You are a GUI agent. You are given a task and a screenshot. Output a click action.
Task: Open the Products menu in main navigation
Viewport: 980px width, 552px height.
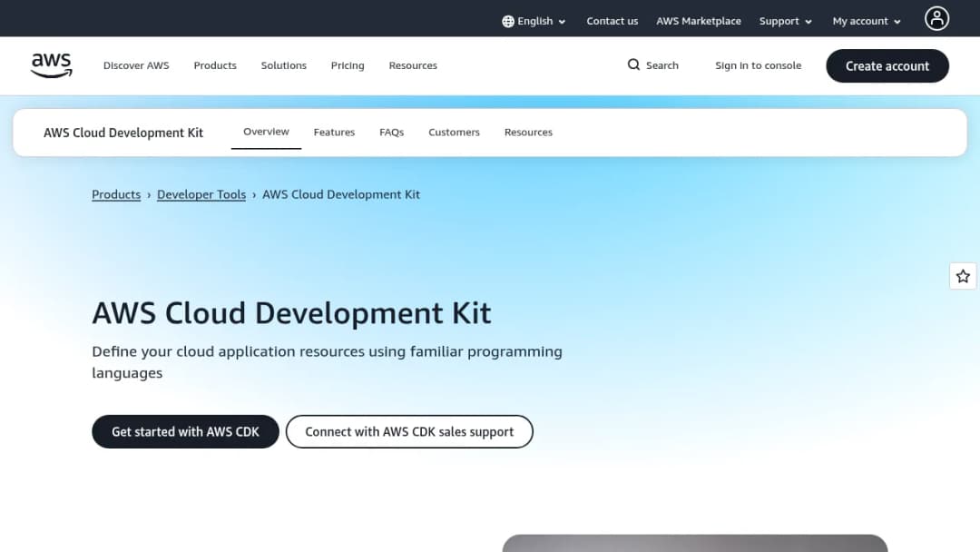[x=215, y=65]
